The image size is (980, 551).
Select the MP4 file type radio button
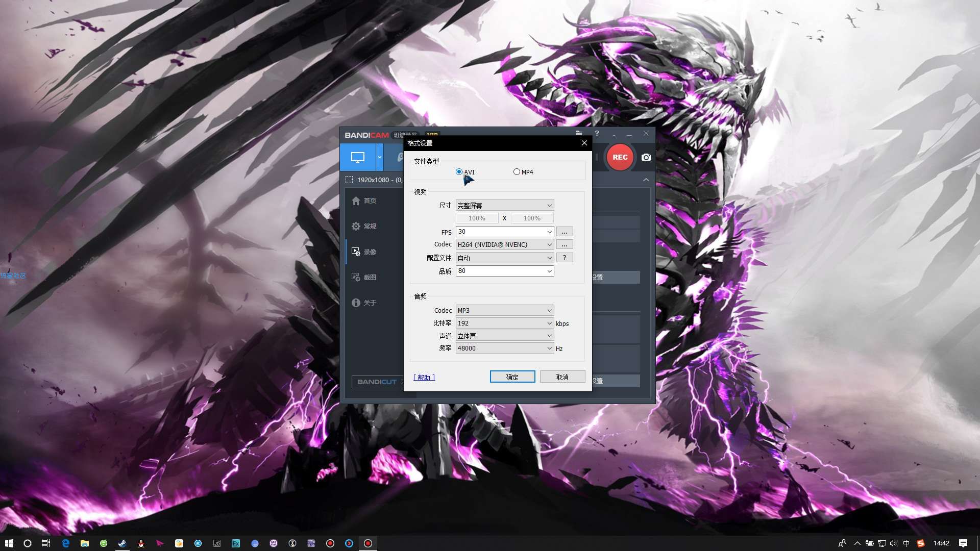point(517,172)
